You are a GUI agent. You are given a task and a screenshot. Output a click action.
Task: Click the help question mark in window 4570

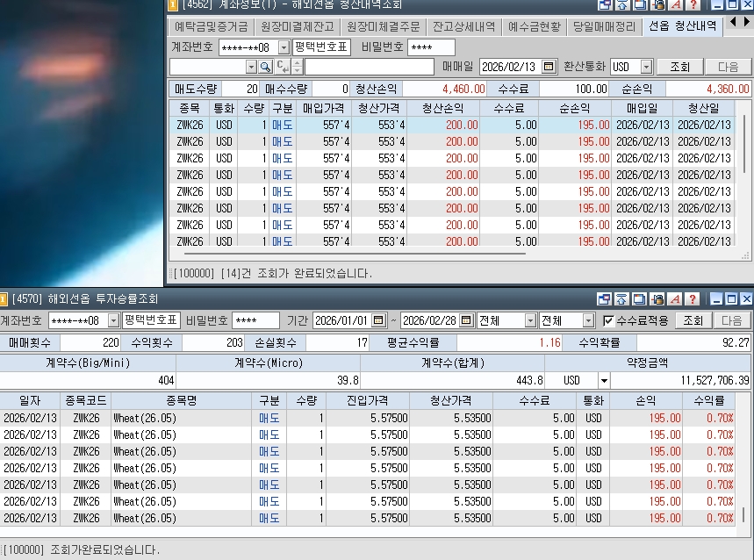pyautogui.click(x=693, y=299)
